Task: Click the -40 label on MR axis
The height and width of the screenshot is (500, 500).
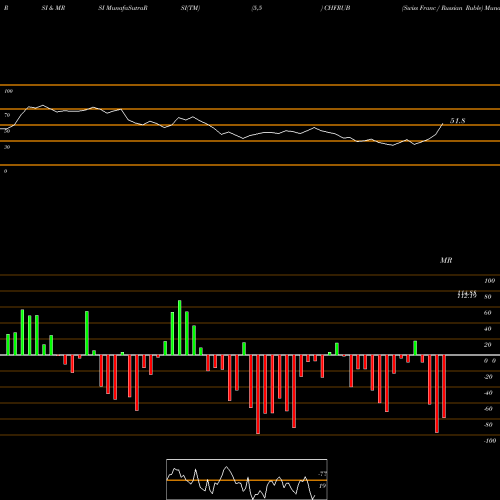Action: (x=488, y=393)
